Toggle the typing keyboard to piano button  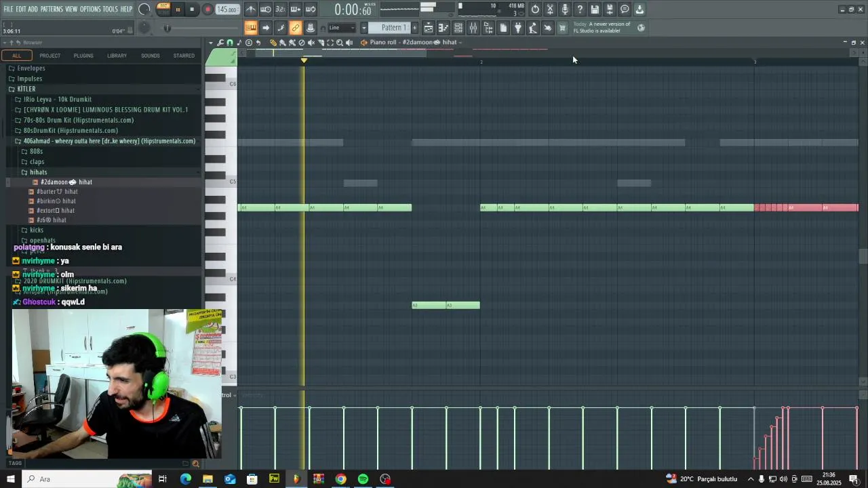click(251, 28)
